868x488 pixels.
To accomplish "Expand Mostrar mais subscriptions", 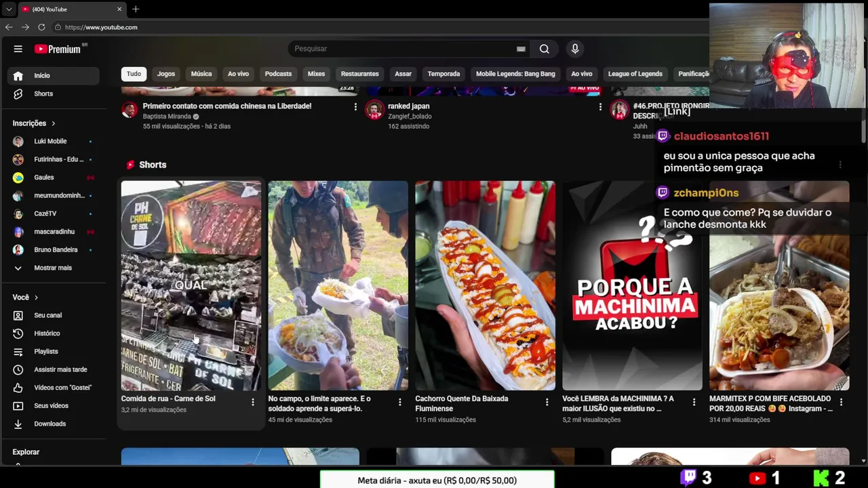I will [x=53, y=268].
